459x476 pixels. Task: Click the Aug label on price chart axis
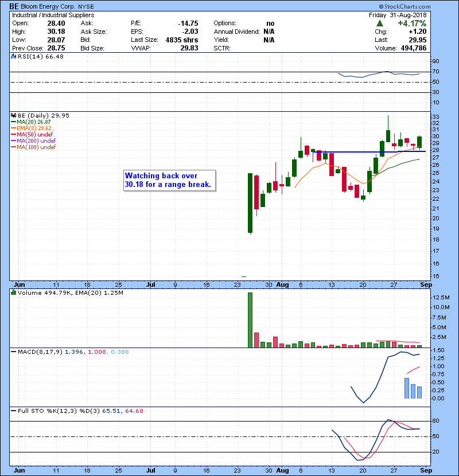point(282,285)
